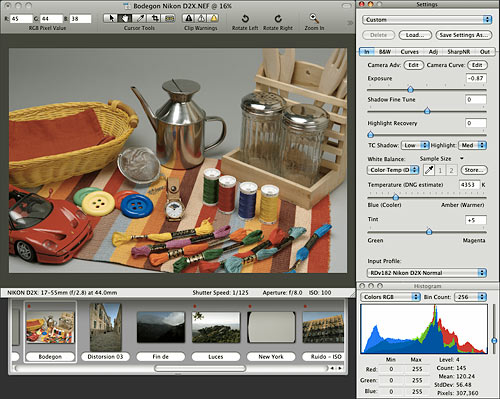Click the Temperature slider handle
This screenshot has width=500, height=399.
click(x=396, y=197)
